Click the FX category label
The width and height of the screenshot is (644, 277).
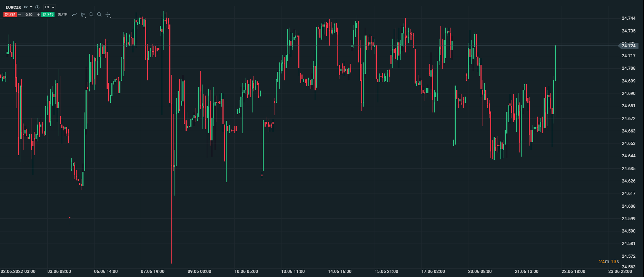(x=26, y=7)
